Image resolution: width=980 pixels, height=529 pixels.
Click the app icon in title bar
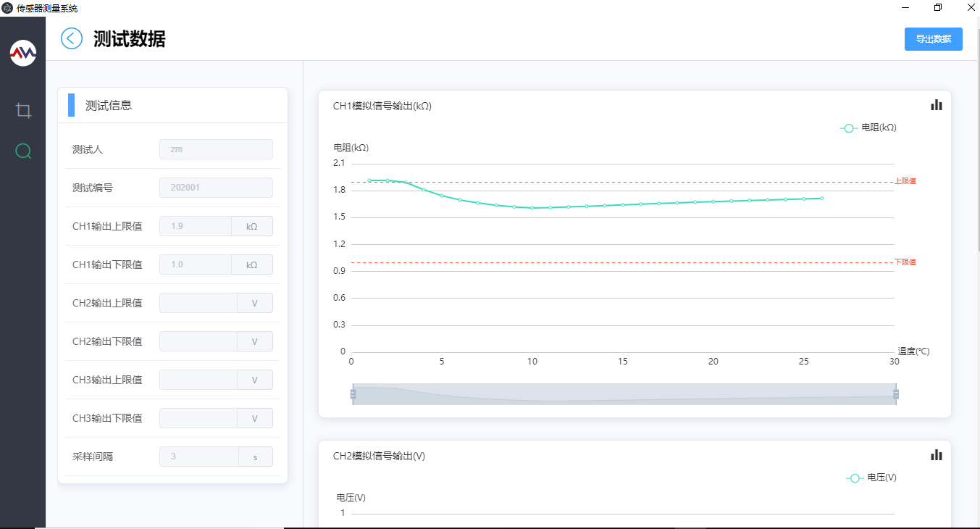(x=7, y=8)
